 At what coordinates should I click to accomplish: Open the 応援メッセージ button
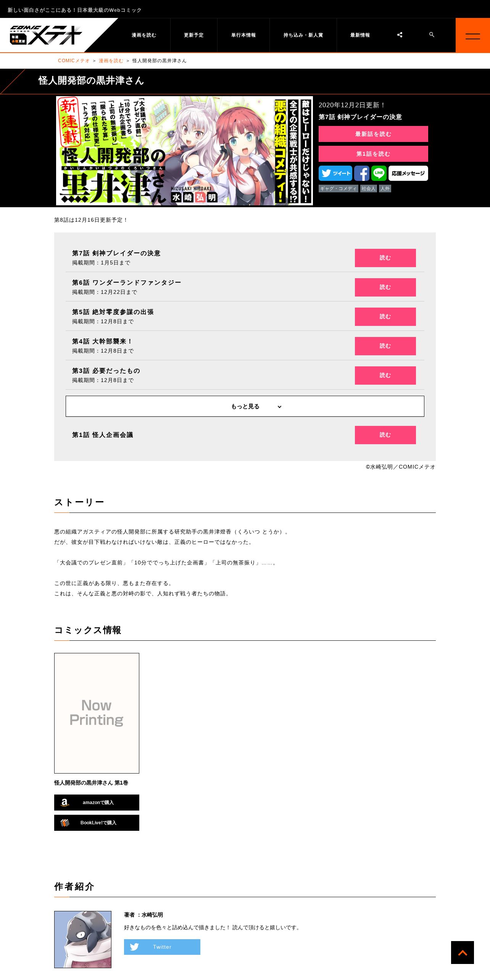(408, 173)
